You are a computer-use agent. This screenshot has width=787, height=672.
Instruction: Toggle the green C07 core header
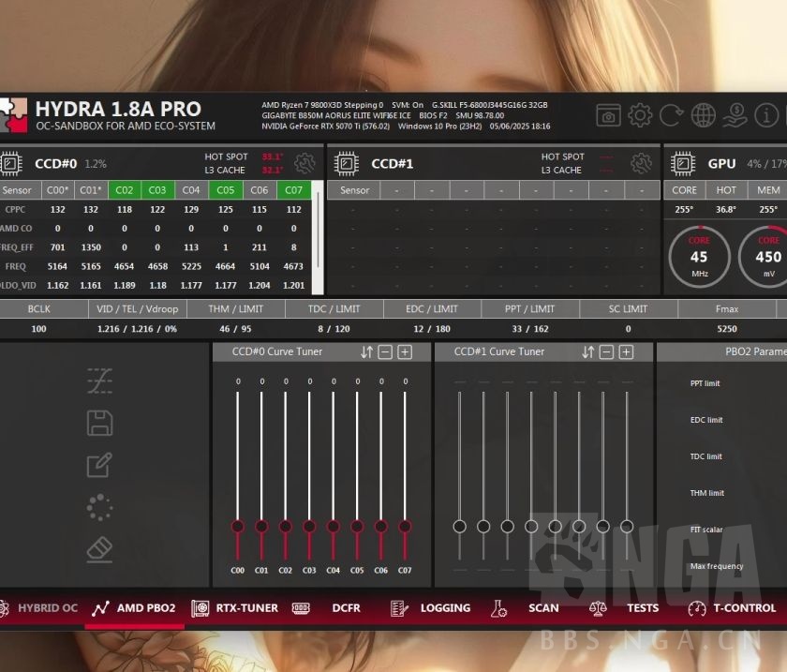tap(294, 190)
